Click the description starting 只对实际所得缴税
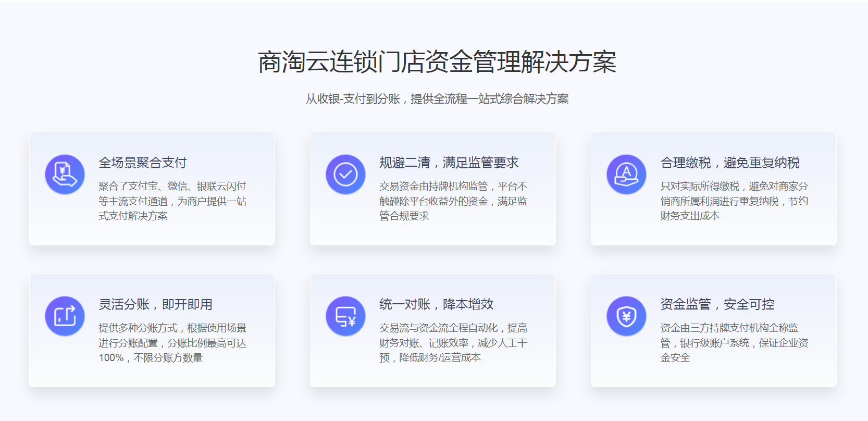Screen dimensions: 868x421 pos(734,201)
